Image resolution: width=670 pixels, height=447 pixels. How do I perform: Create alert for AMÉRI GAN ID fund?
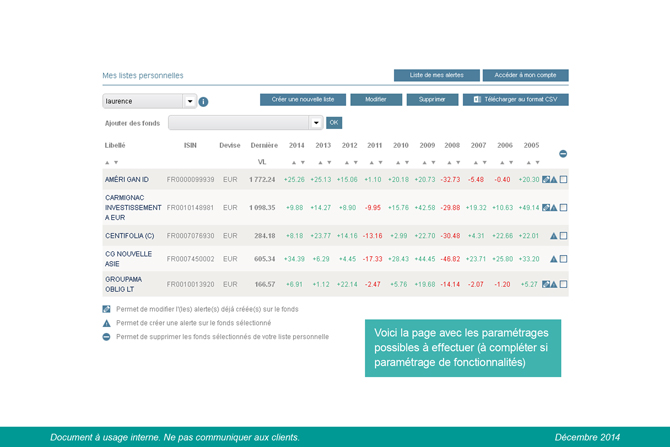tap(554, 180)
